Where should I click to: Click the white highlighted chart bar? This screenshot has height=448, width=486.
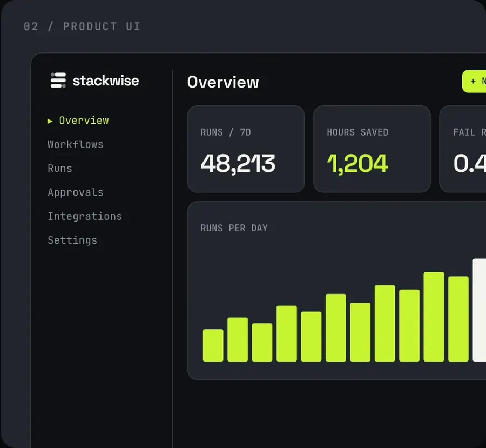(479, 310)
